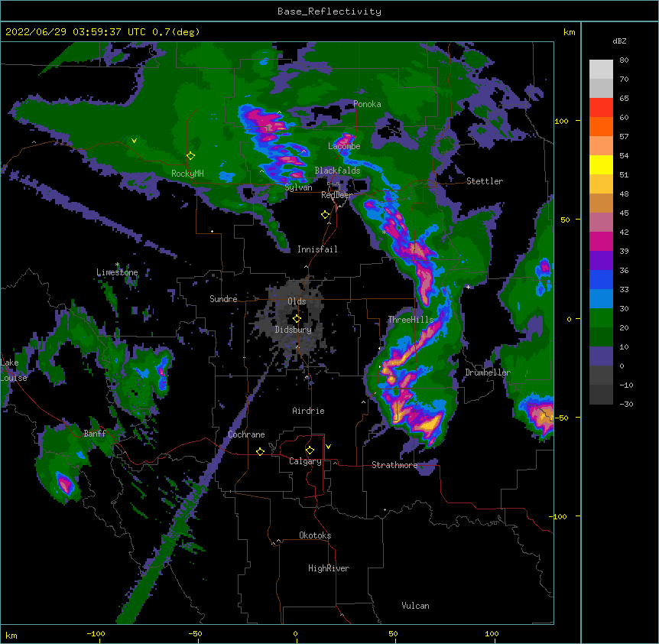This screenshot has height=644, width=659.
Task: Click the yellow V marker east of Calgary
Action: pyautogui.click(x=328, y=447)
